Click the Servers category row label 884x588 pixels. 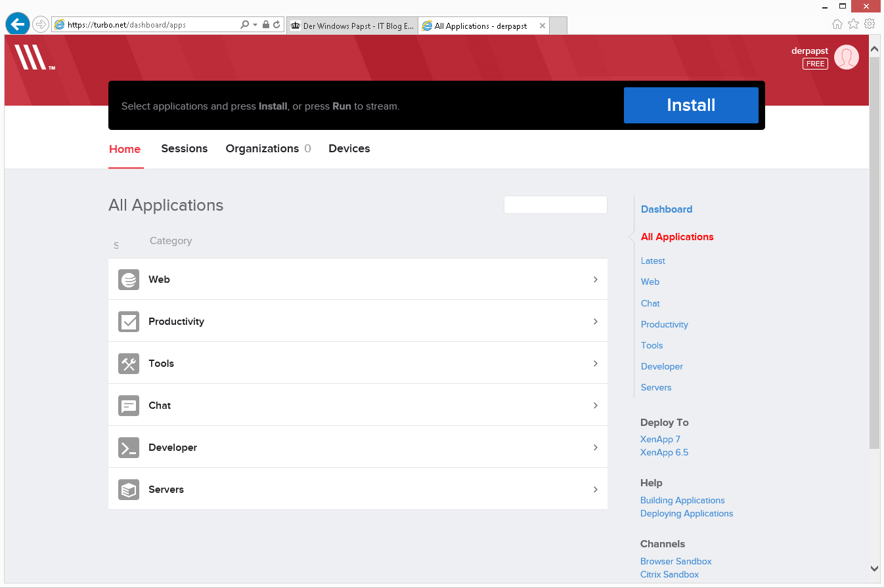tap(166, 490)
